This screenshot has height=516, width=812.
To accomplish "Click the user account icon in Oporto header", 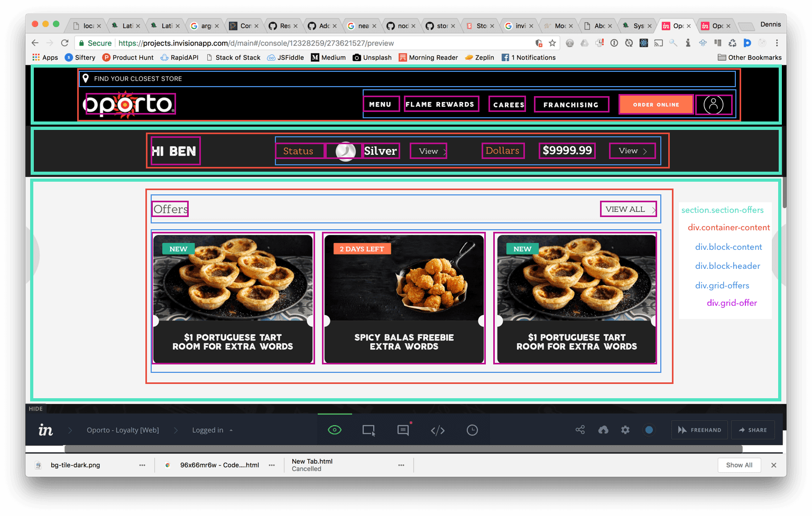I will coord(713,105).
